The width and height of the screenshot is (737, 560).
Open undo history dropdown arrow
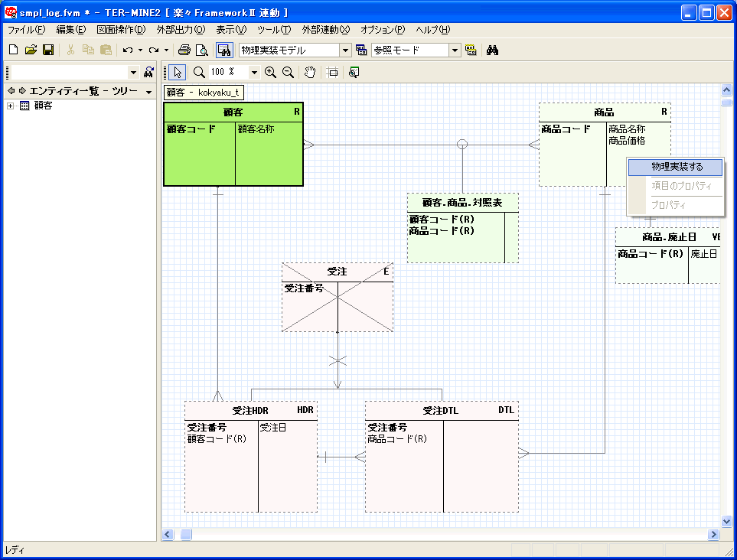point(140,50)
